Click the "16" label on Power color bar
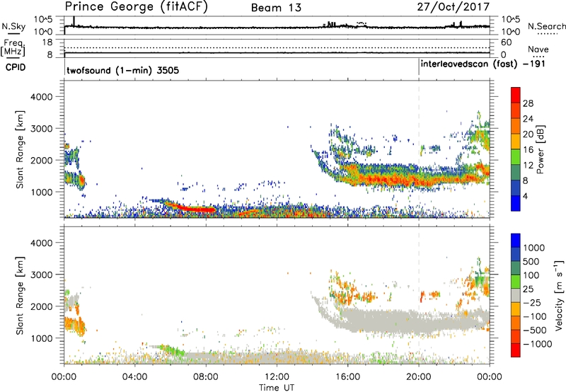This screenshot has width=566, height=392. (528, 150)
